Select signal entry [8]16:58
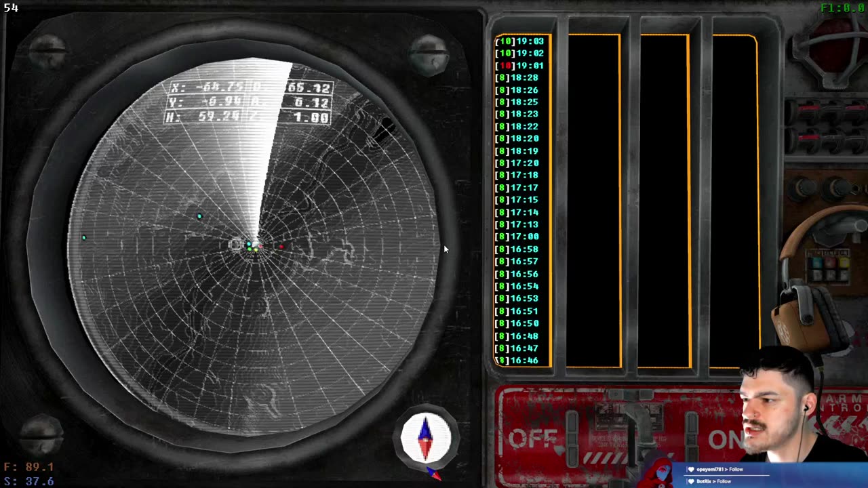The height and width of the screenshot is (488, 868). [518, 249]
